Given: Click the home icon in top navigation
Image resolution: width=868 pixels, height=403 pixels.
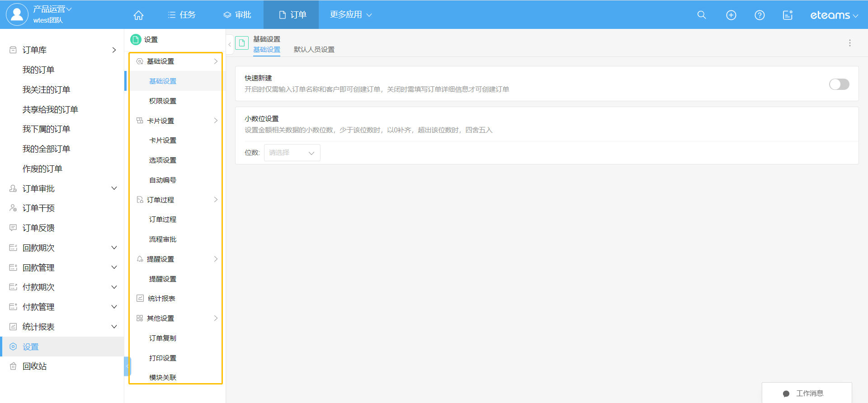Looking at the screenshot, I should point(138,15).
